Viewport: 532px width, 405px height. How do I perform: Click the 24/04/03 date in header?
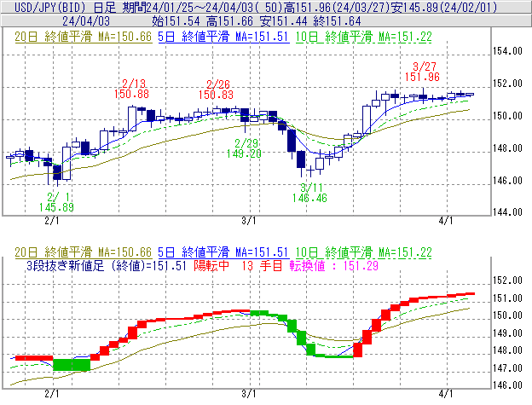pyautogui.click(x=86, y=21)
